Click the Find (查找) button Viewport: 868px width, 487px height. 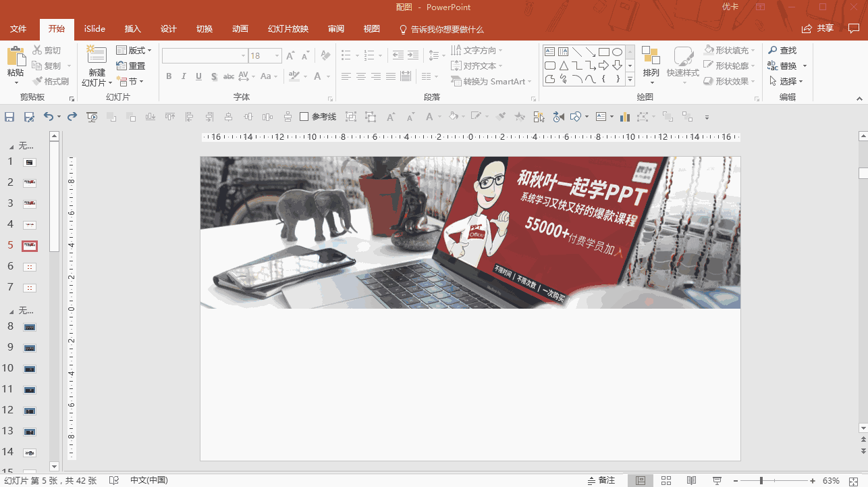[x=782, y=51]
